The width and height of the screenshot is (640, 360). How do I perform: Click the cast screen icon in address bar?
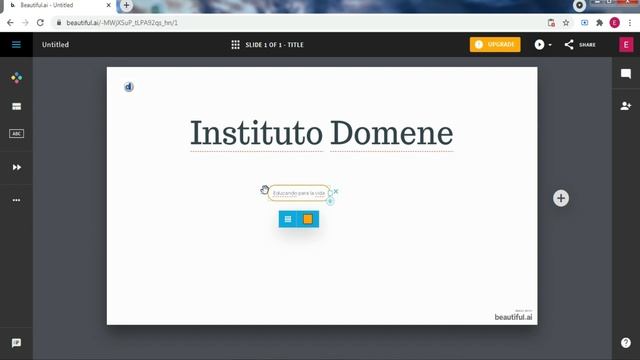click(584, 23)
